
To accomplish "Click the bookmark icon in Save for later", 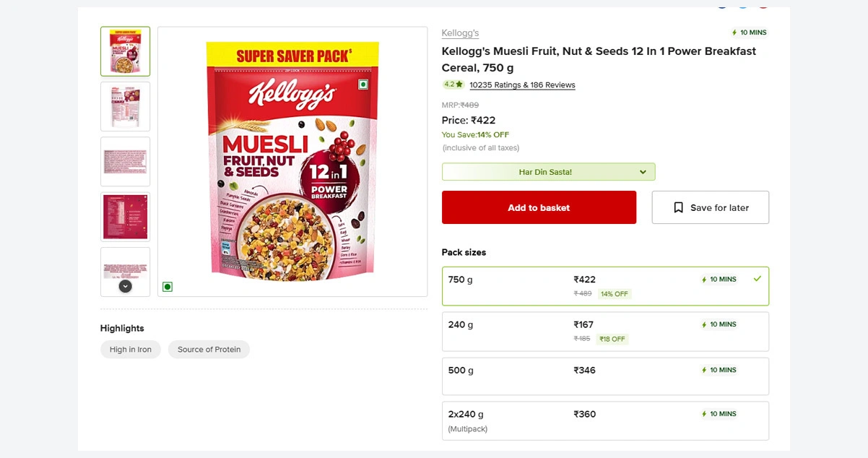I will [678, 207].
